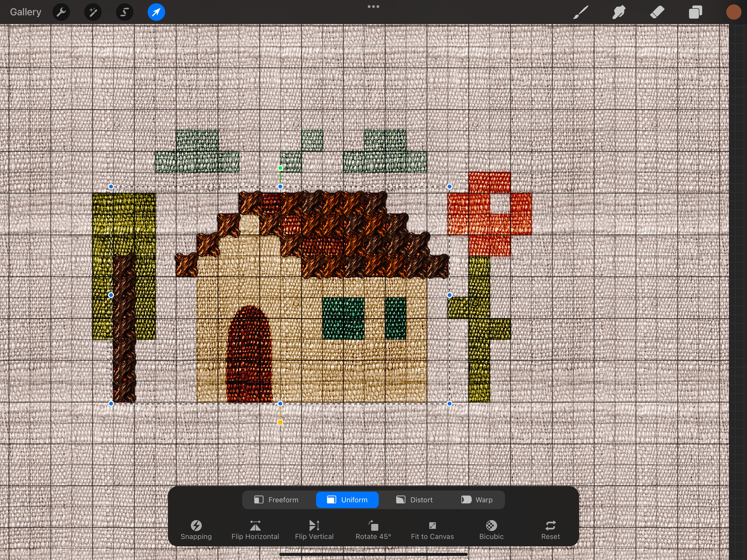Rotate the selection by 45°
Screen dimensions: 747x560
click(x=373, y=530)
